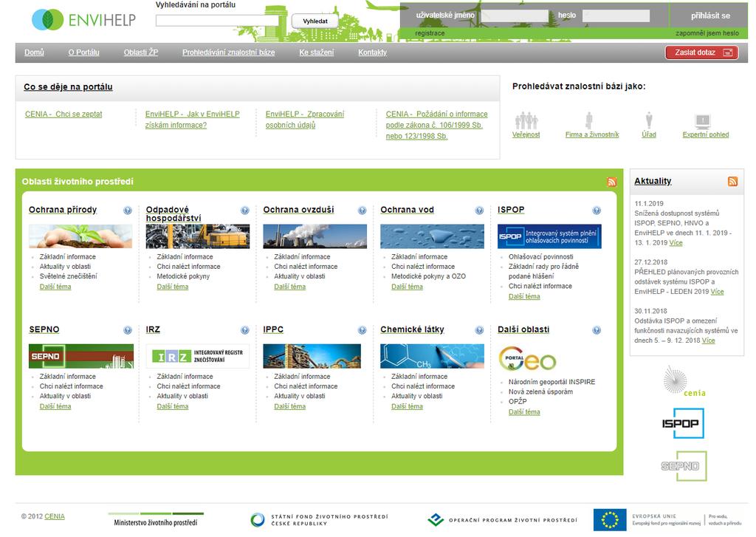Click the Operační program životní prostředí logo
The height and width of the screenshot is (537, 756).
502,519
